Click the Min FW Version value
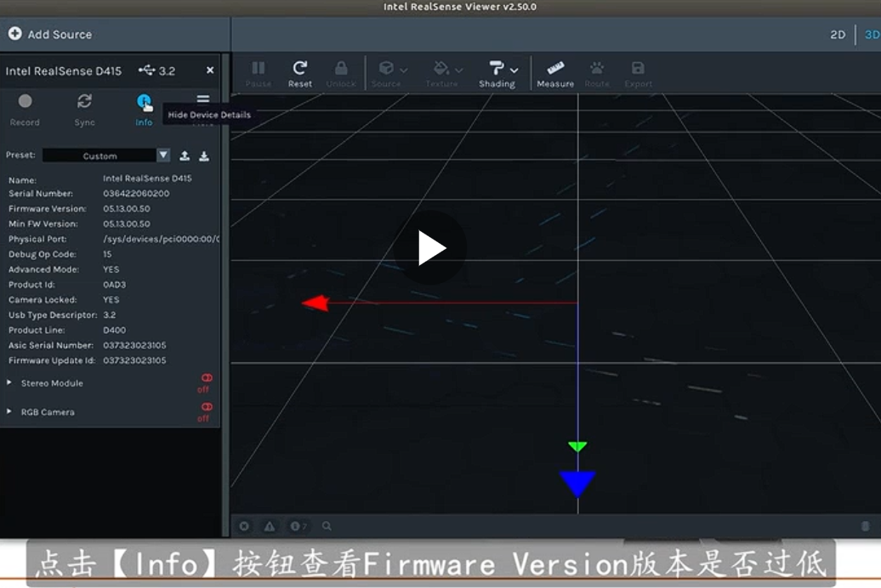 click(127, 223)
